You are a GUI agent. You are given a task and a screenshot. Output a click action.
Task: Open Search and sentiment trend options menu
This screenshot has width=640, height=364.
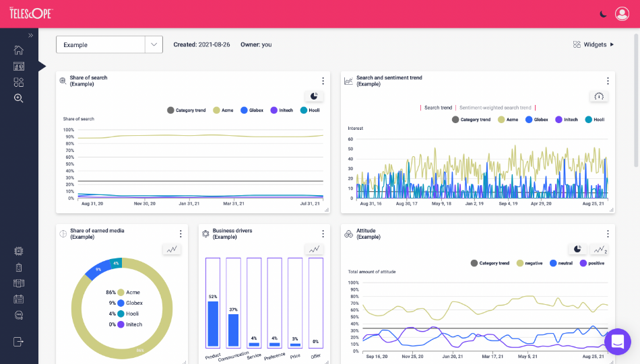(x=608, y=81)
